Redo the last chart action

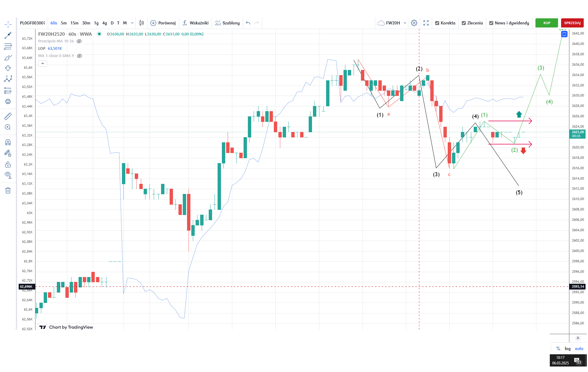click(257, 23)
